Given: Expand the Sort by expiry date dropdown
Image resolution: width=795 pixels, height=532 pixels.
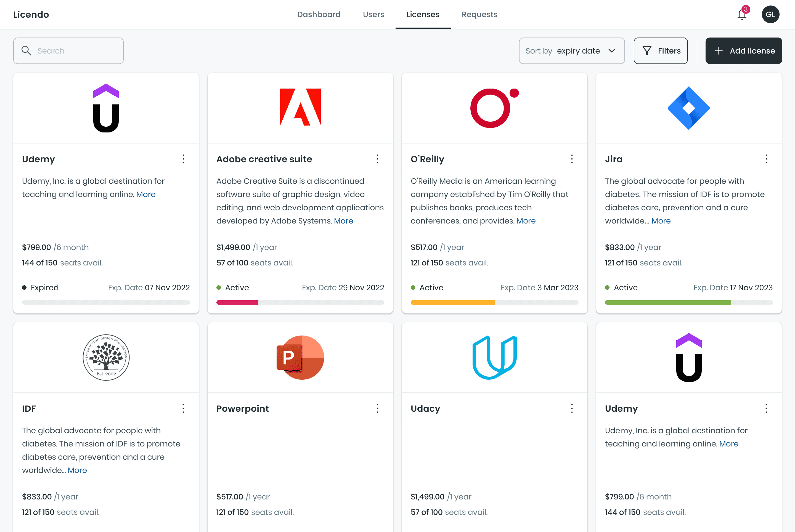Looking at the screenshot, I should (x=572, y=51).
